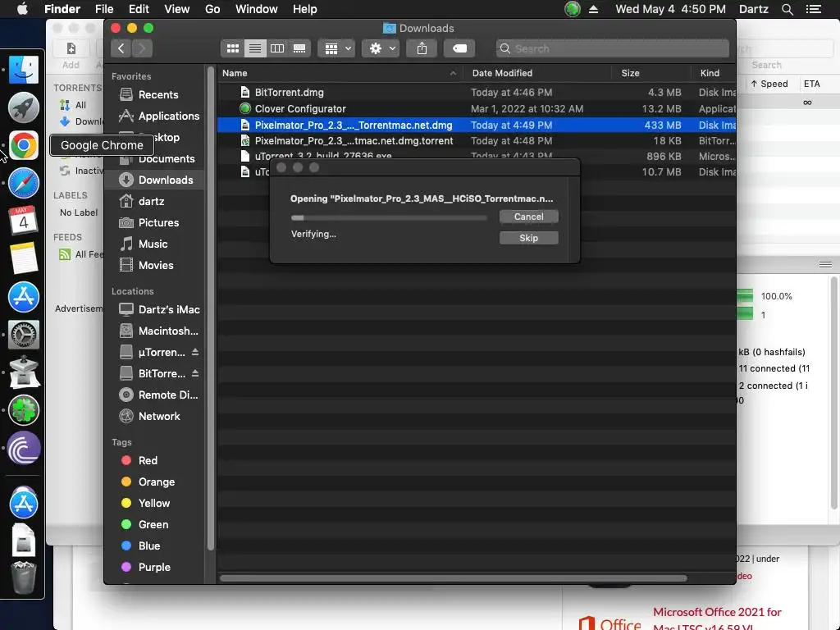Focus the Finder Search field
Screen dimensions: 840x630
612,48
